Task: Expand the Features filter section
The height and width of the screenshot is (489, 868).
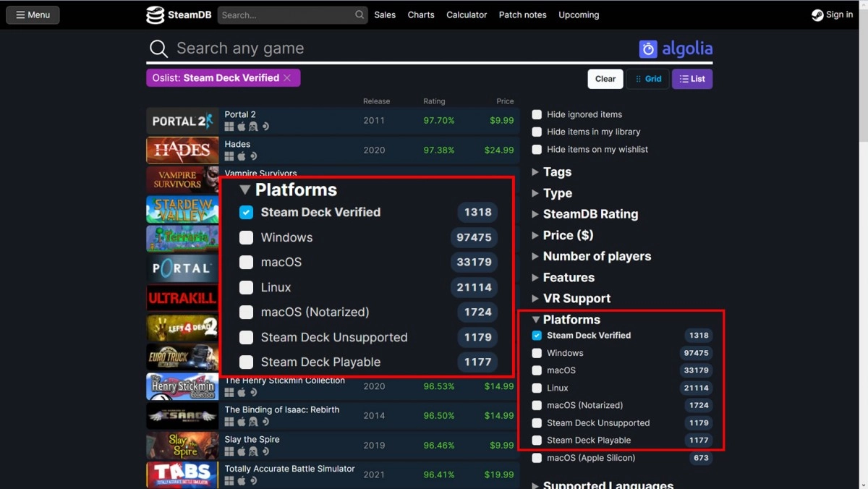Action: (563, 277)
